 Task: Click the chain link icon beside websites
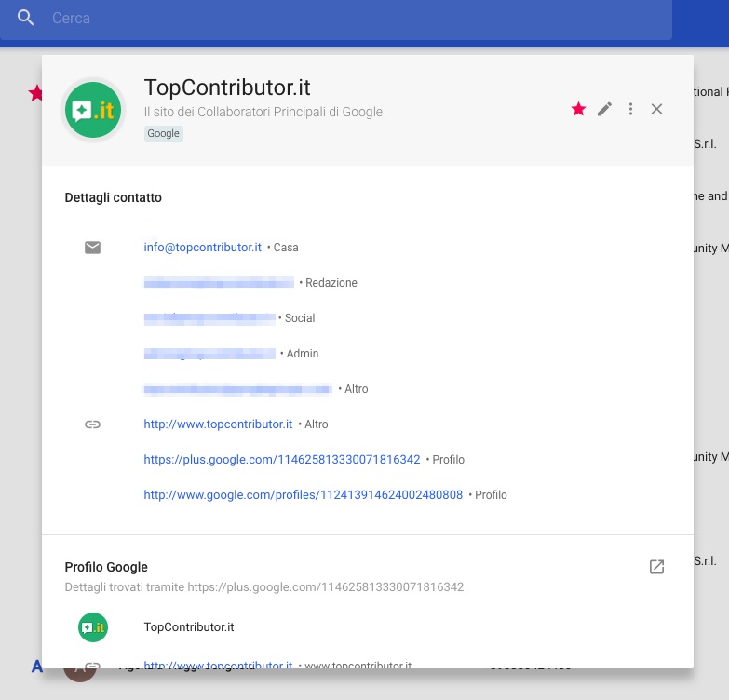point(92,424)
